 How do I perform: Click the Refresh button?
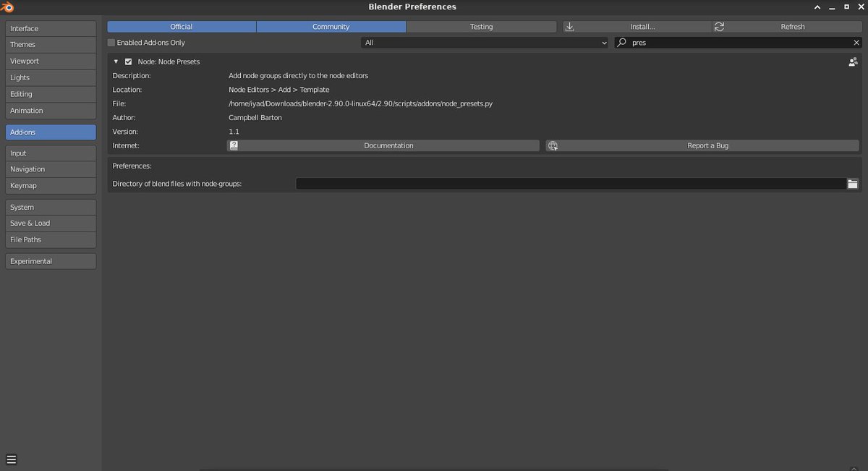[x=787, y=27]
